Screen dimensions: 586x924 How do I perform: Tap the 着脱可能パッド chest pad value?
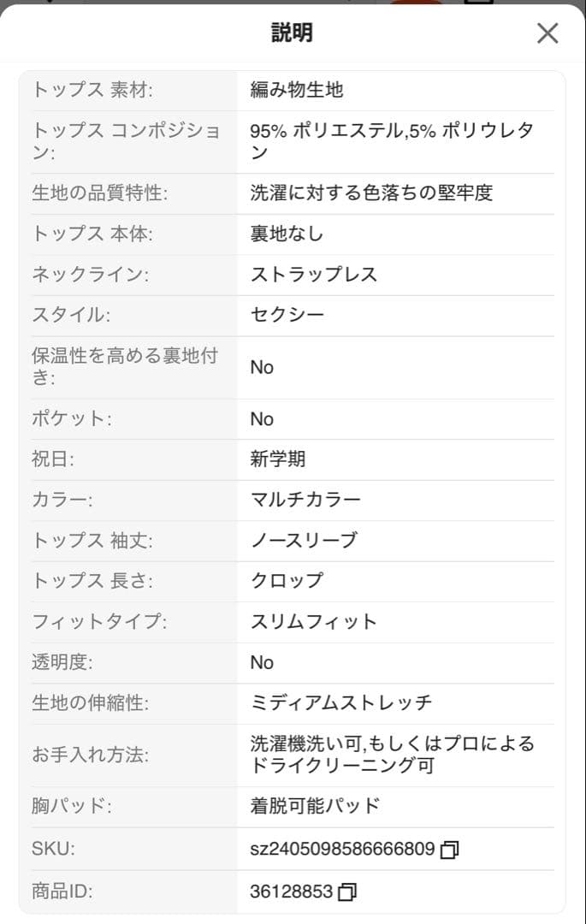315,806
